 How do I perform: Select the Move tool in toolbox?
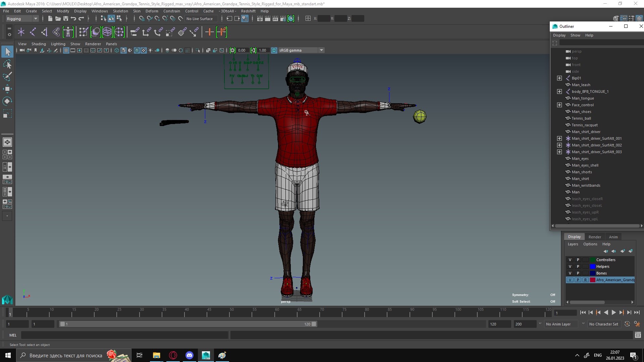7,89
